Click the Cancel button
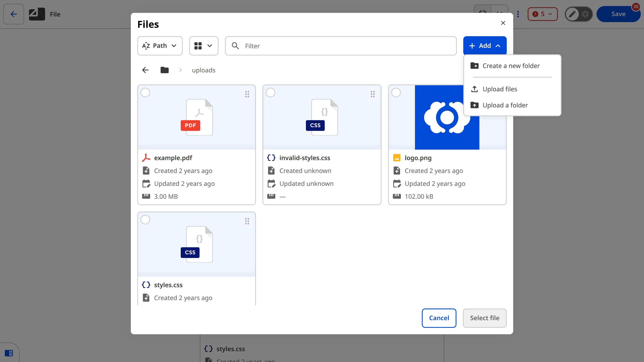 click(x=439, y=318)
